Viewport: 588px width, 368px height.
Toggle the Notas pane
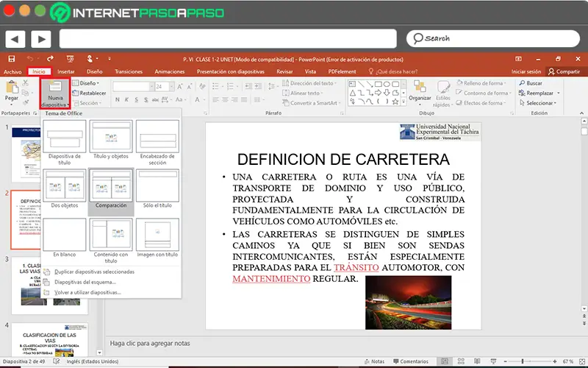click(375, 361)
